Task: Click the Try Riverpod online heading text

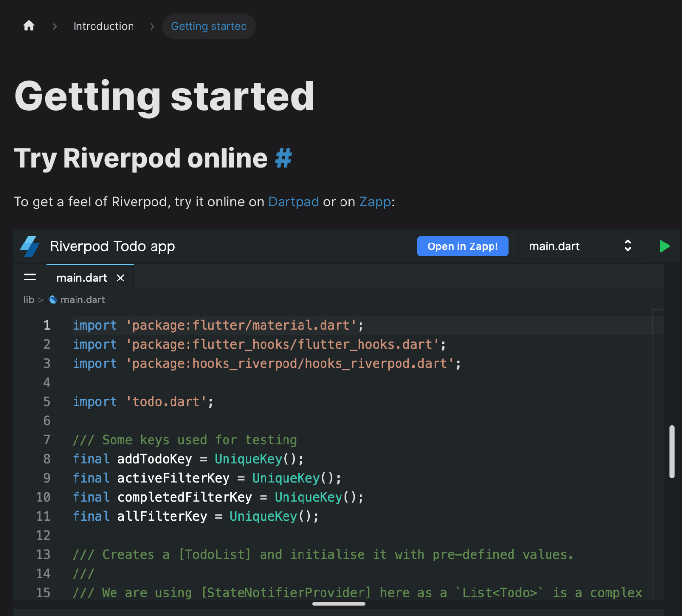Action: tap(141, 158)
